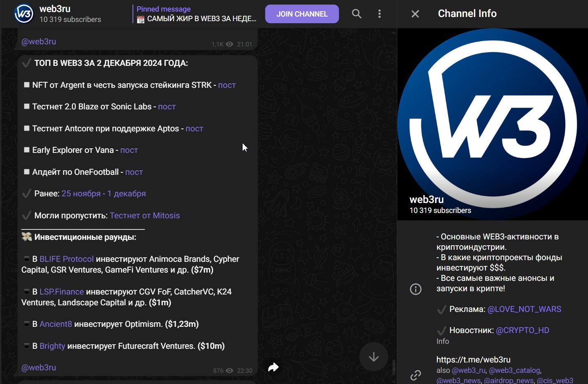The height and width of the screenshot is (384, 588).
Task: Close the Channel Info panel
Action: [x=415, y=14]
